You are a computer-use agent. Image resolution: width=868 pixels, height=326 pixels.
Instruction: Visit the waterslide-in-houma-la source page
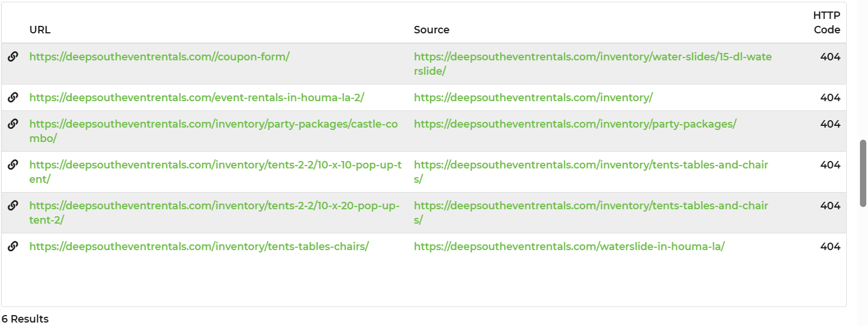pyautogui.click(x=569, y=247)
